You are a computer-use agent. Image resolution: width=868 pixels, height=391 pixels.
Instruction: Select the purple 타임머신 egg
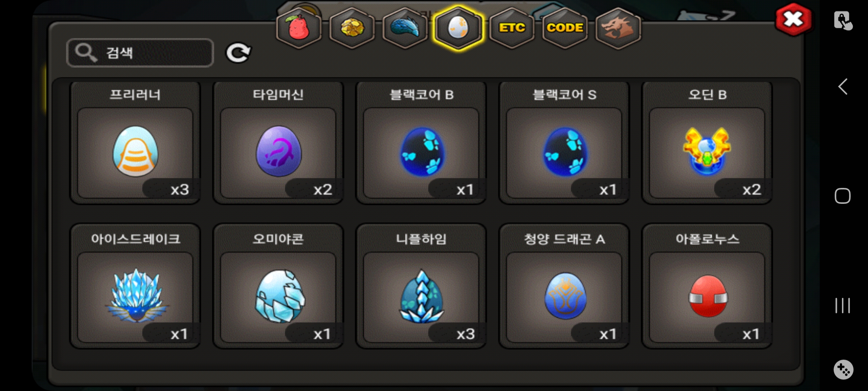point(278,143)
